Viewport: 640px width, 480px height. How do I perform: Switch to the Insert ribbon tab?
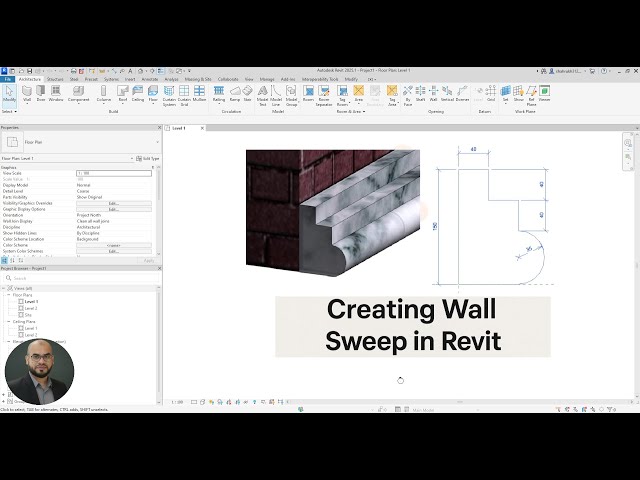click(130, 79)
